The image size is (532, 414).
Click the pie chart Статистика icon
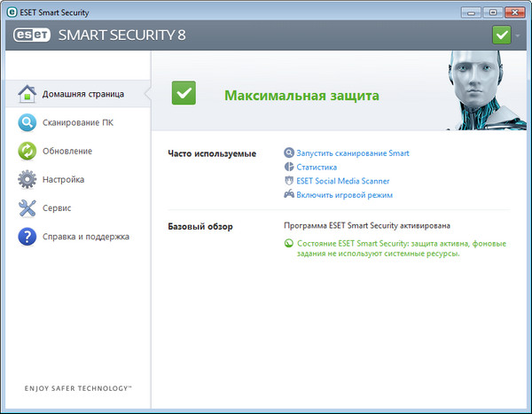[288, 167]
